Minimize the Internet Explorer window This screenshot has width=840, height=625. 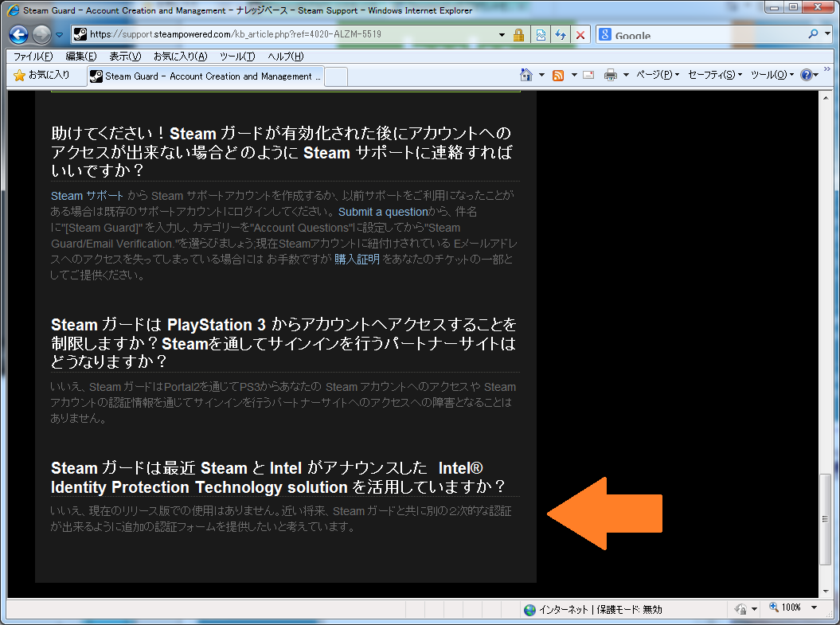[x=772, y=7]
